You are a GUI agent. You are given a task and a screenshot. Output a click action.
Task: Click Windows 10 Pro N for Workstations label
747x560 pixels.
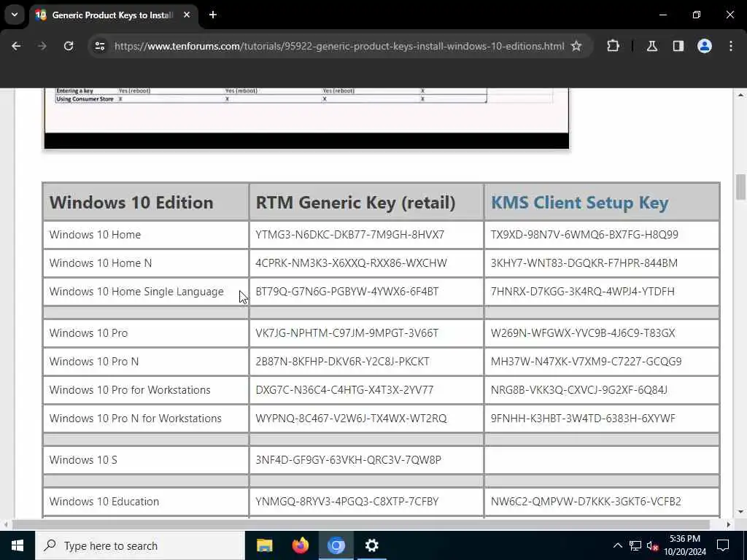pos(135,418)
